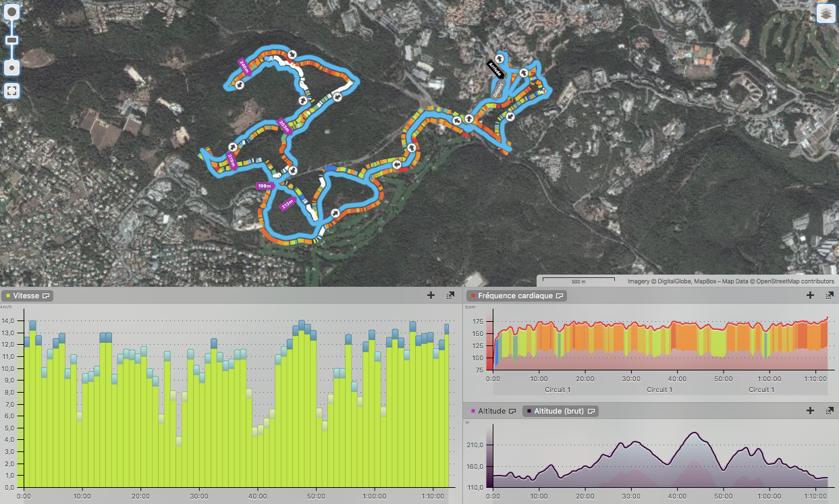Click the map zoom slider handle

(x=12, y=40)
